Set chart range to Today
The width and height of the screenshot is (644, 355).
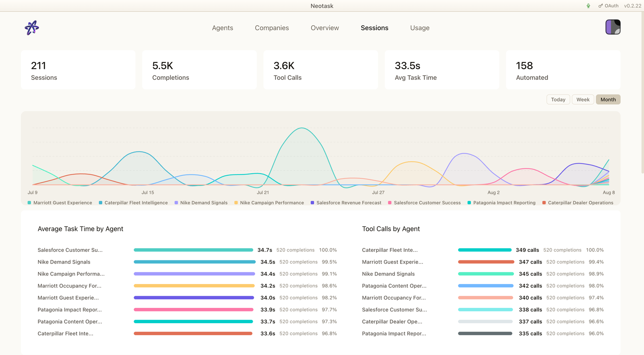coord(558,100)
